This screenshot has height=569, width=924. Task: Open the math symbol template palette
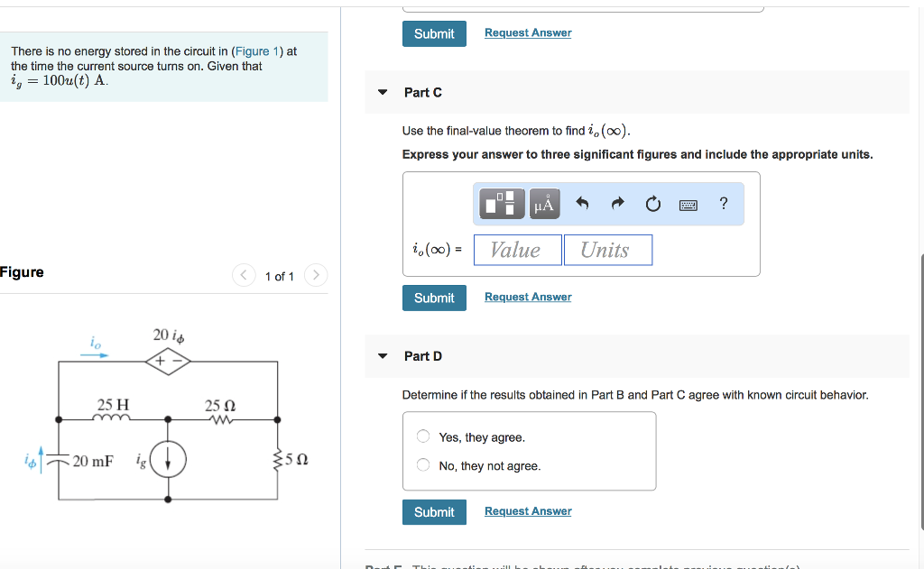pyautogui.click(x=502, y=203)
